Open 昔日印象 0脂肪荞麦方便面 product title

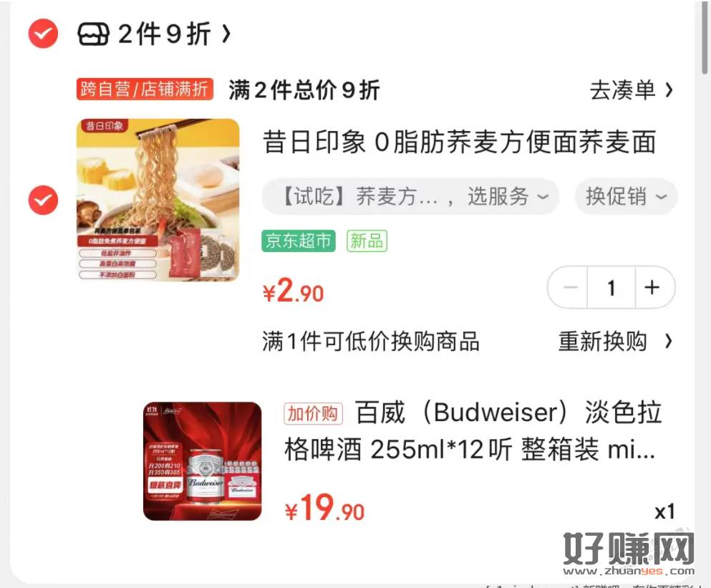pos(460,142)
